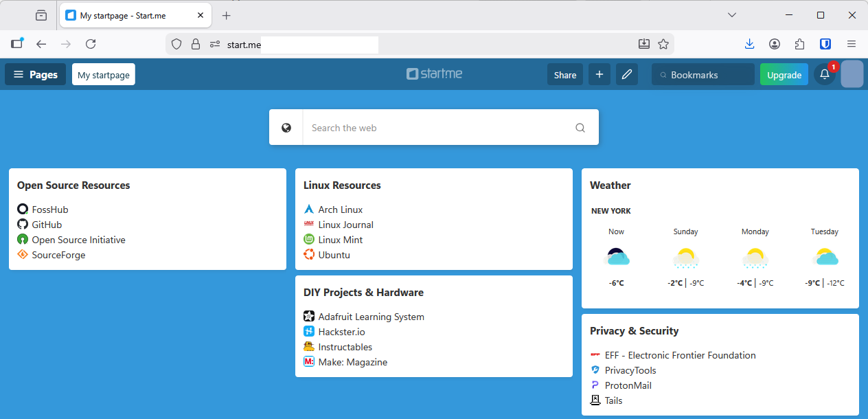The height and width of the screenshot is (419, 868).
Task: Open the Adafruit Learning System link
Action: (372, 317)
